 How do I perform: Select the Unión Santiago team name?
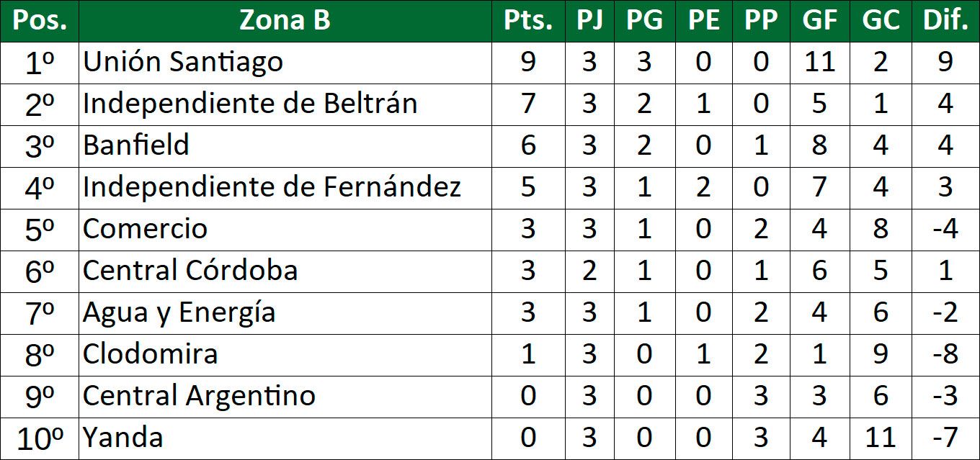[x=183, y=63]
